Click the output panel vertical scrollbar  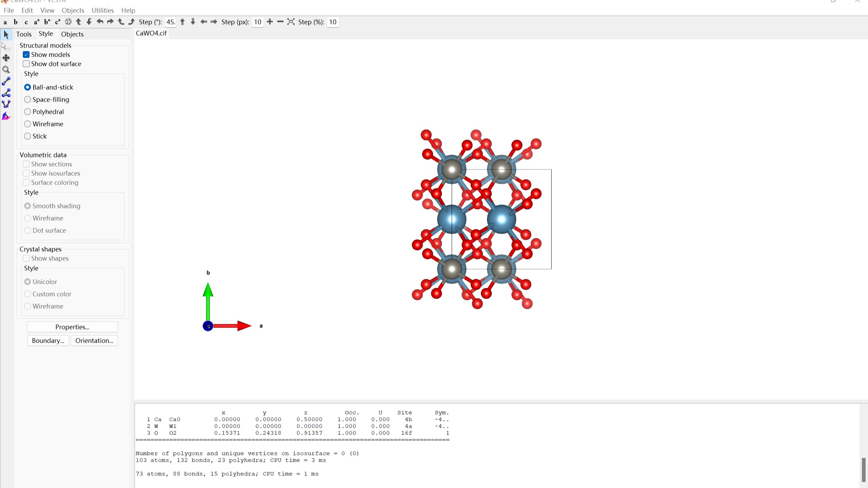coord(864,469)
